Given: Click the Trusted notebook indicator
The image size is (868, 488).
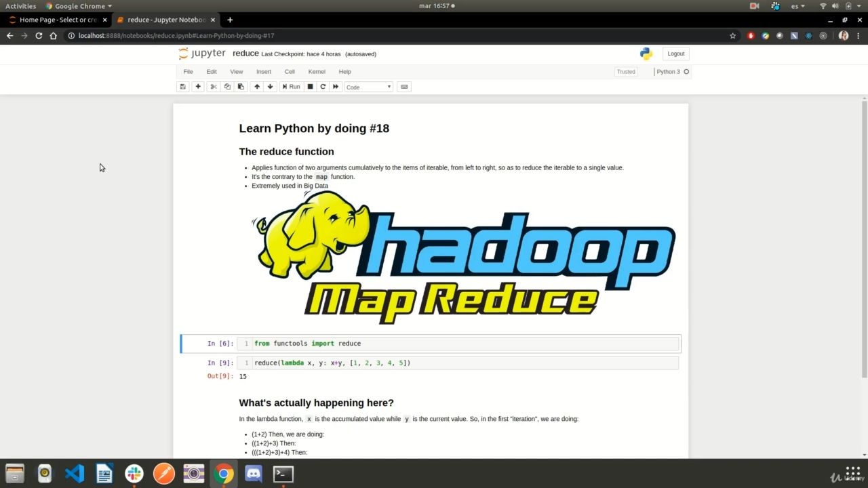Looking at the screenshot, I should (626, 72).
